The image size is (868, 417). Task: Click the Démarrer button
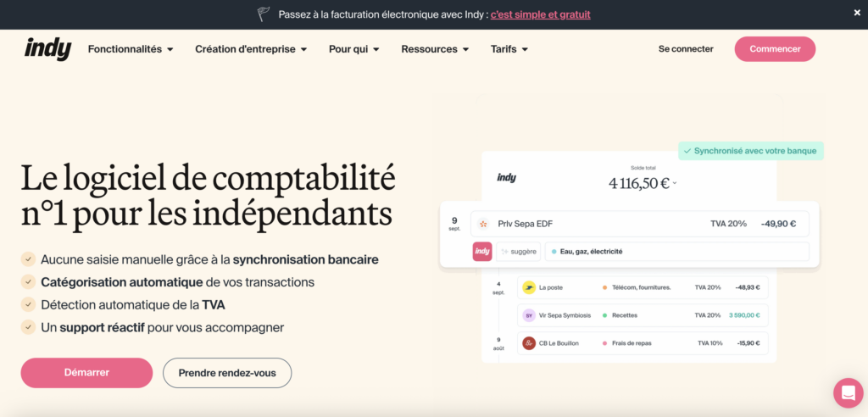(x=86, y=373)
